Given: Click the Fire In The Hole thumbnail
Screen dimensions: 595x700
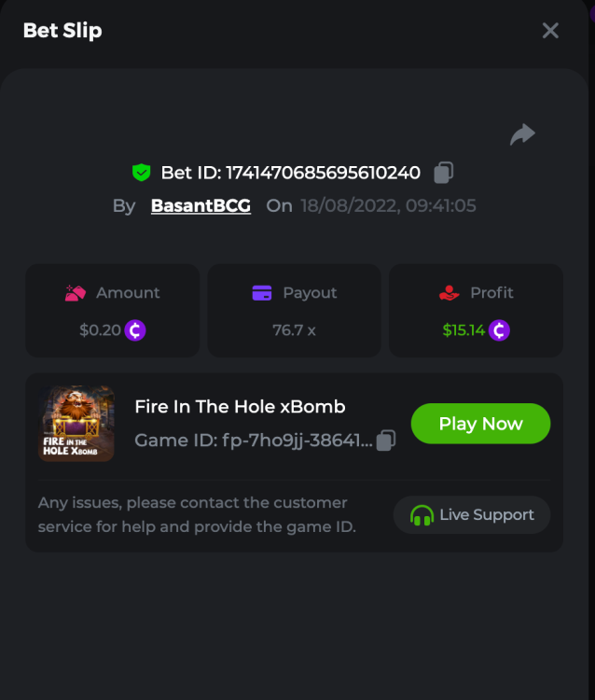Looking at the screenshot, I should click(x=76, y=424).
